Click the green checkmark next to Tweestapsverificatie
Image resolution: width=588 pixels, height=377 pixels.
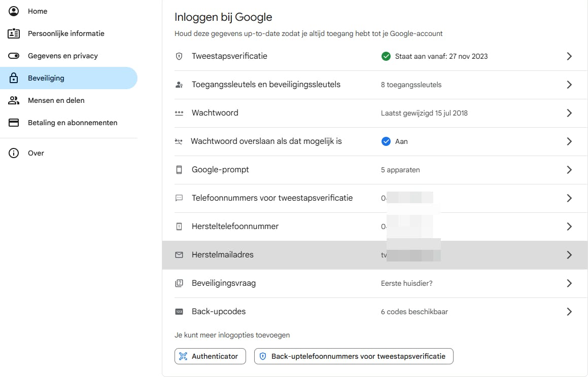click(x=386, y=56)
